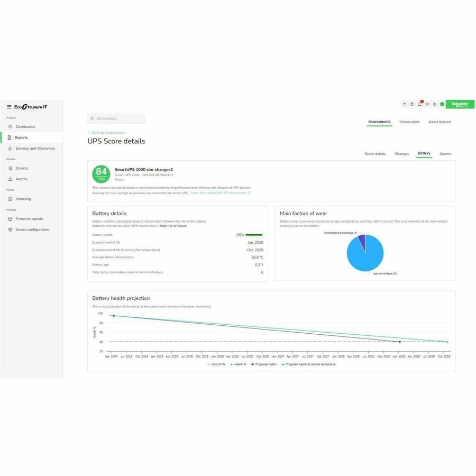
Task: Open the help icon near top right
Action: pyautogui.click(x=412, y=104)
